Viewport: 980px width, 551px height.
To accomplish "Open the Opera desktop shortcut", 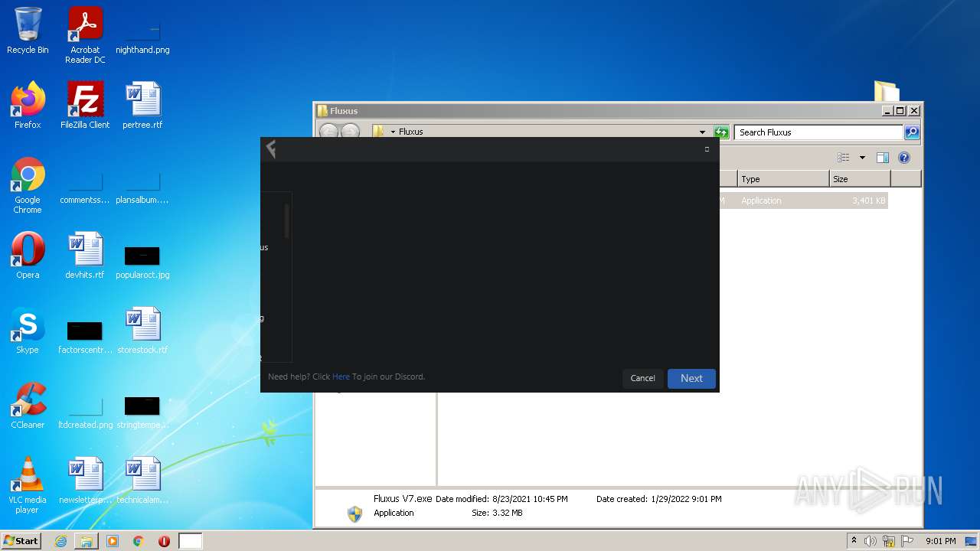I will [28, 256].
